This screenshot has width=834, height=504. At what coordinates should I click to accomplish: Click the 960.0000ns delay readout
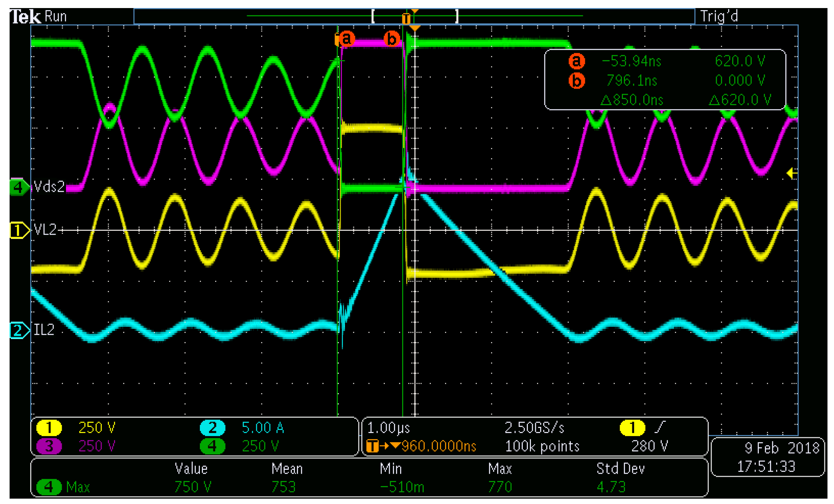[438, 446]
